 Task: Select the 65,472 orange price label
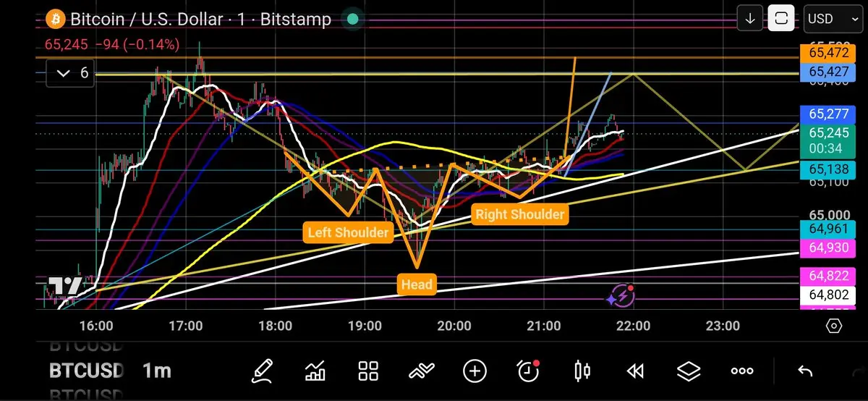829,52
